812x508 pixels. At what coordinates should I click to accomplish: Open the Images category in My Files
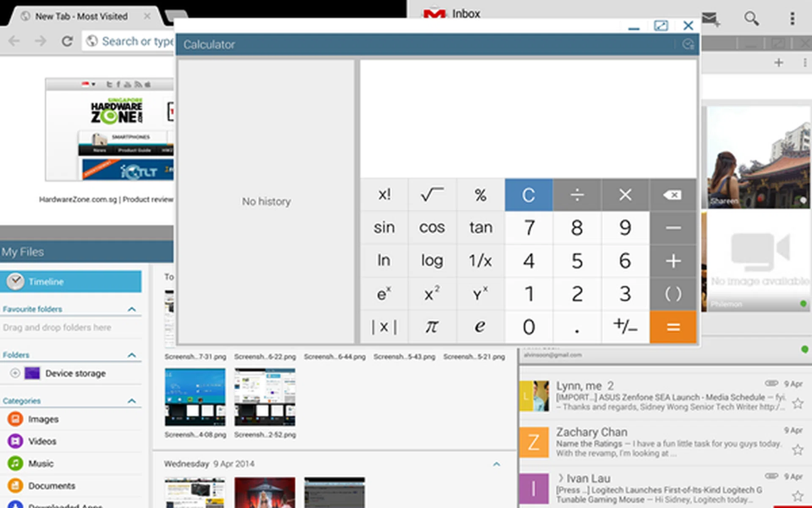click(43, 419)
